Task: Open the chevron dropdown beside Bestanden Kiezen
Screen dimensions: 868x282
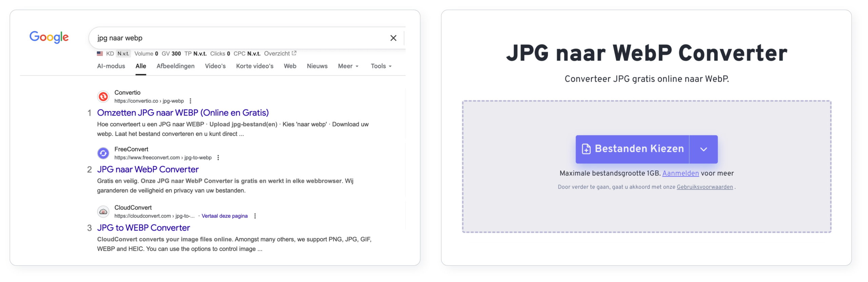Action: (704, 149)
